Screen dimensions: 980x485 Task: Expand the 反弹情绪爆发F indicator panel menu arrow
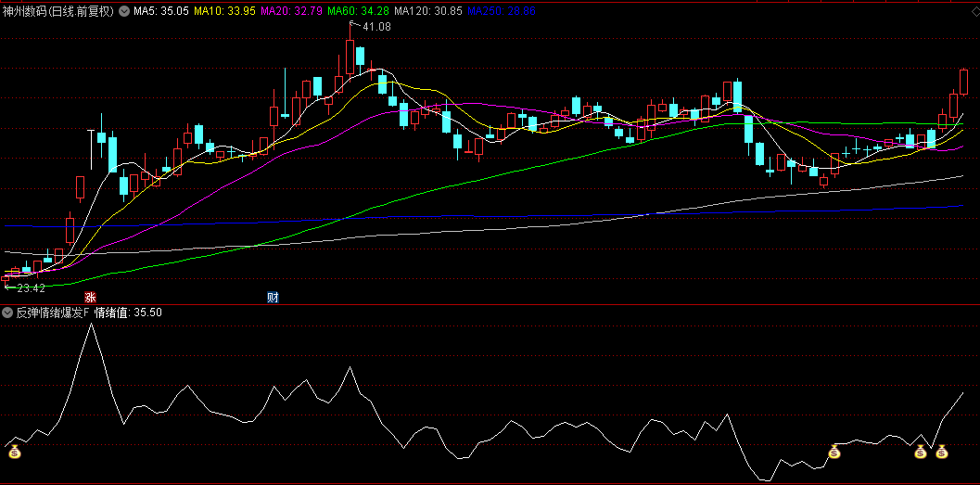8,313
